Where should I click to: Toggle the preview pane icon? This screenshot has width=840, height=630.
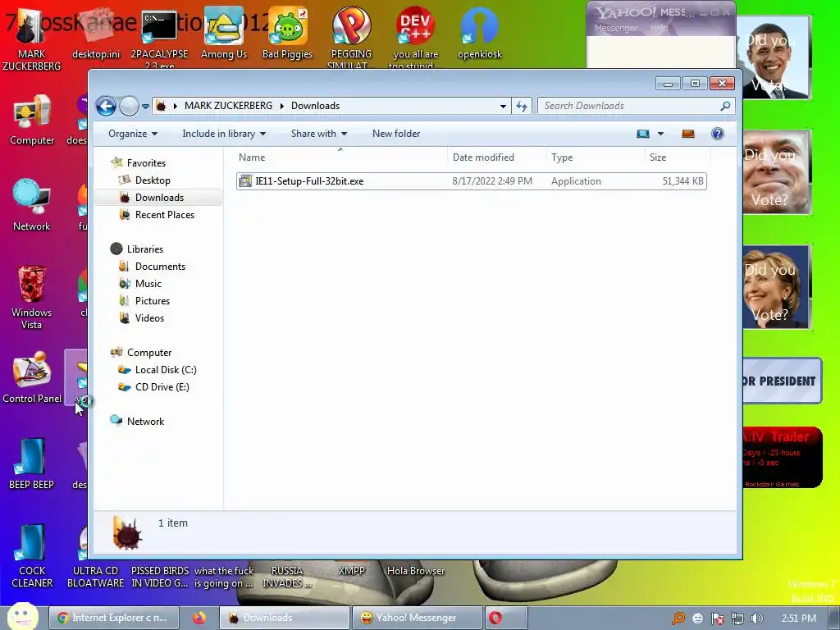688,134
